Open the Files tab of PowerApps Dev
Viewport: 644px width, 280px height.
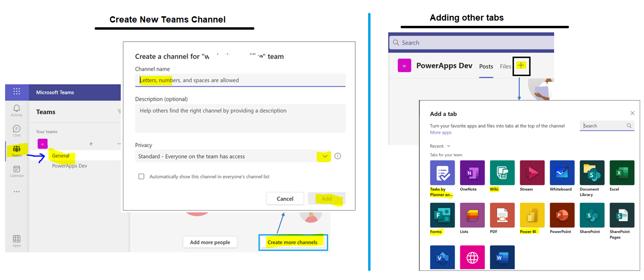[505, 67]
